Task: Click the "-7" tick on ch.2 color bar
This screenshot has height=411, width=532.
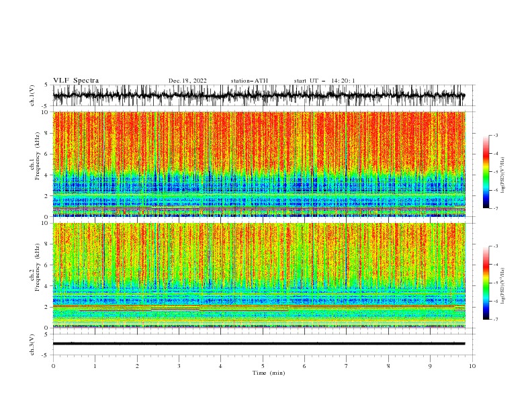Action: (495, 320)
